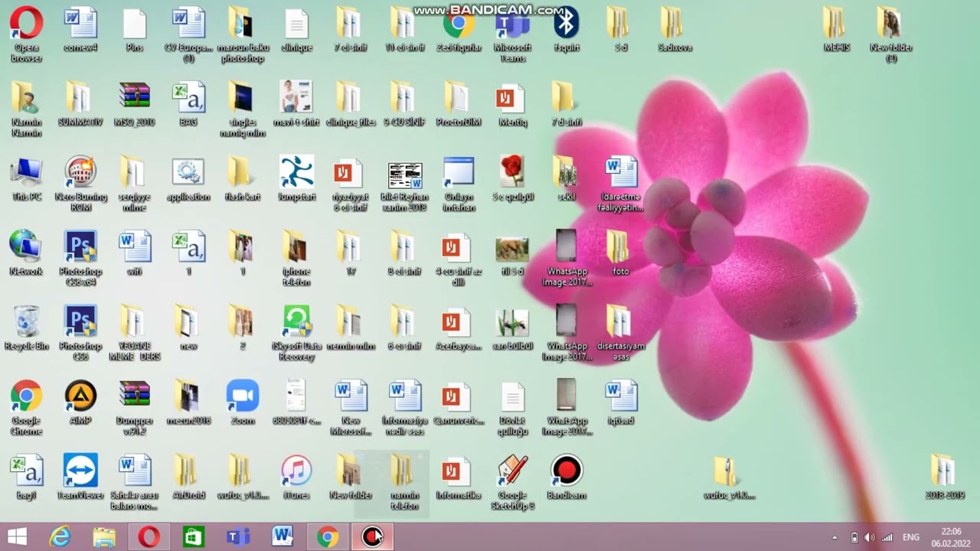
Task: Click the Pins blank file
Action: (134, 28)
